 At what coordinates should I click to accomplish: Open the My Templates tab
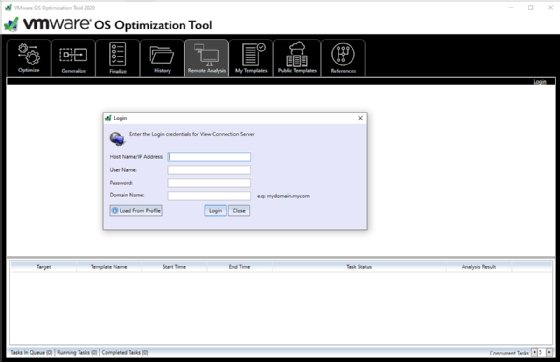[x=251, y=58]
